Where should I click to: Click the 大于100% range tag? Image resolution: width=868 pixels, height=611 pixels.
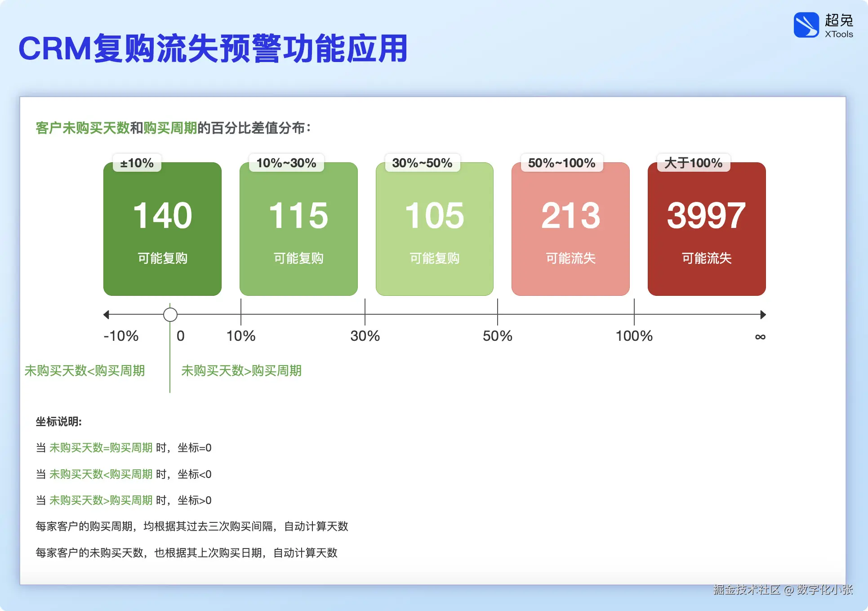pyautogui.click(x=693, y=163)
